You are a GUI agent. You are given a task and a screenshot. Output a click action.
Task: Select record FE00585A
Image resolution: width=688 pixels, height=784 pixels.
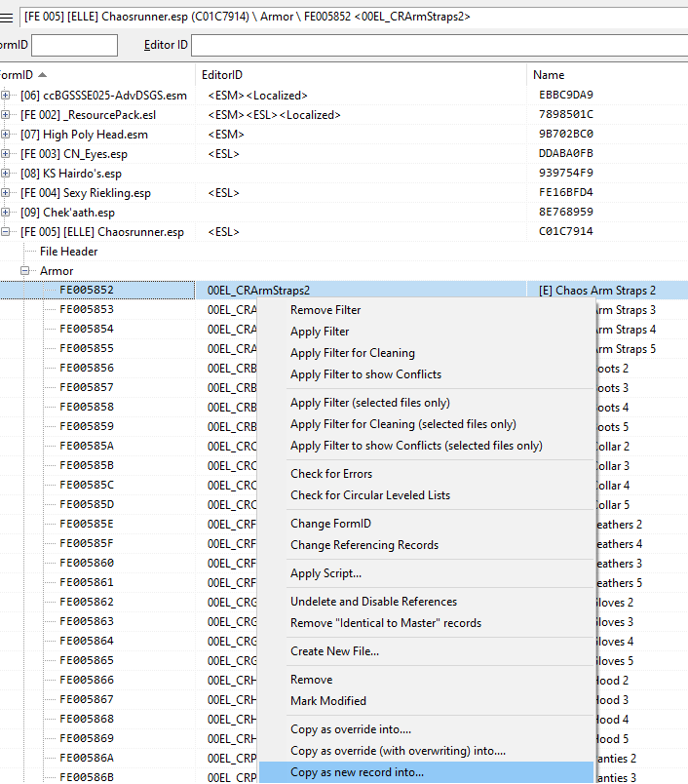(x=87, y=446)
